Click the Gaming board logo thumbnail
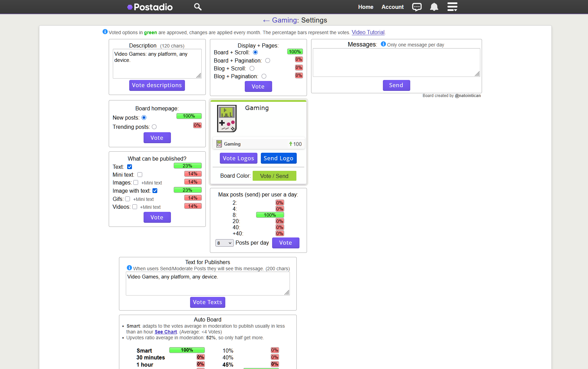The image size is (588, 369). point(227,119)
